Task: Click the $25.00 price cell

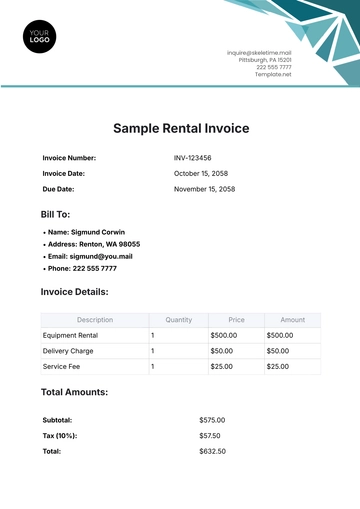Action: 236,367
